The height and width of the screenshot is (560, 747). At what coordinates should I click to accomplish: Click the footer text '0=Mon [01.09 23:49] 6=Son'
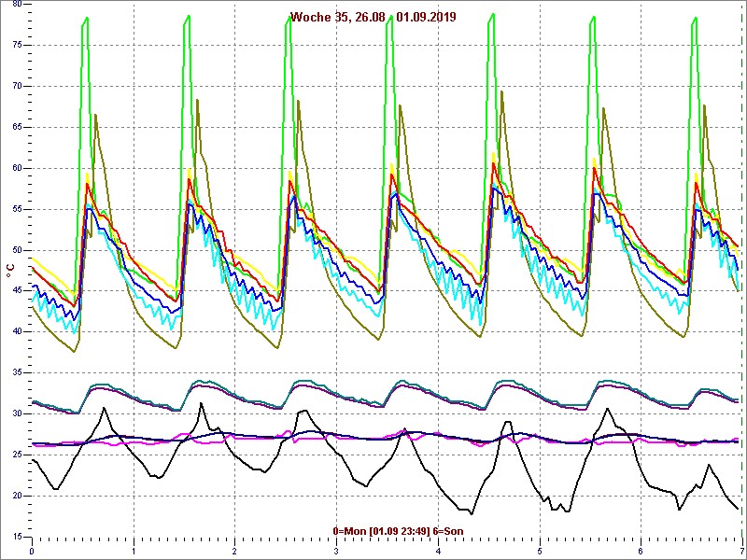click(x=398, y=531)
